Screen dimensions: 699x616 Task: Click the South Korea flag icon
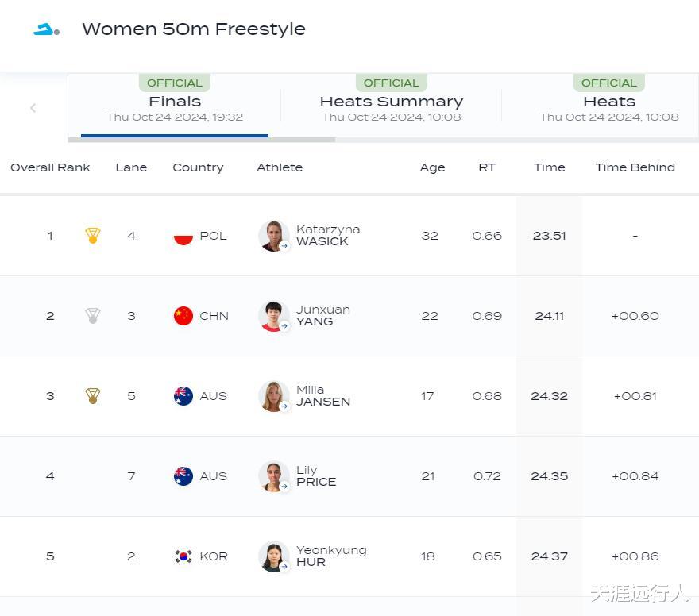(x=183, y=556)
